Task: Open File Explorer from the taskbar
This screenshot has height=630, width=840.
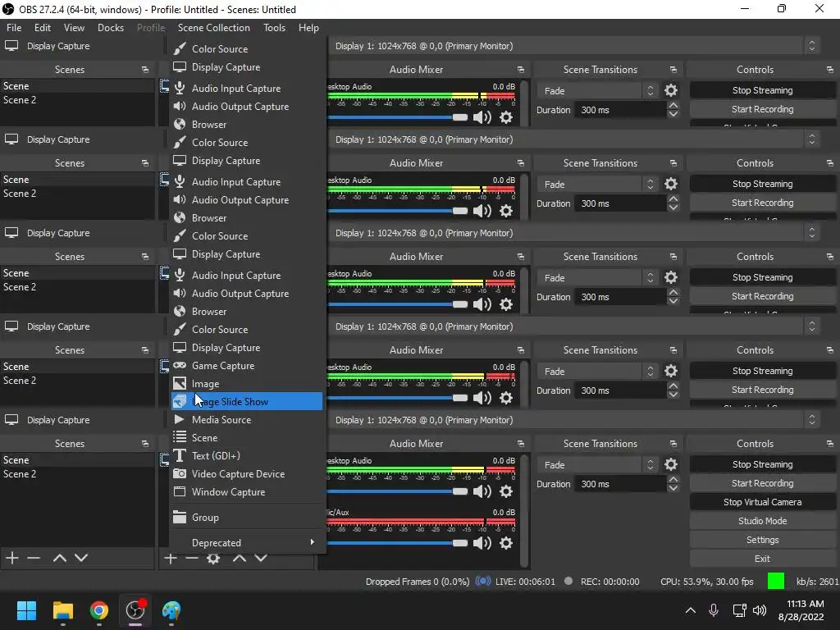Action: tap(62, 610)
